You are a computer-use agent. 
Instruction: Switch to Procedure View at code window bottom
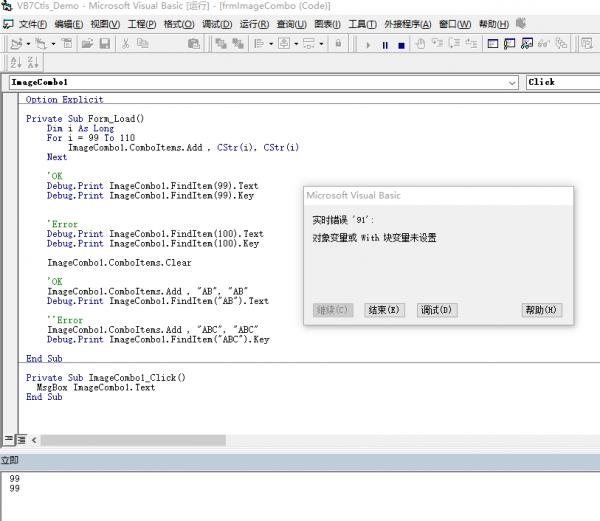[x=8, y=440]
